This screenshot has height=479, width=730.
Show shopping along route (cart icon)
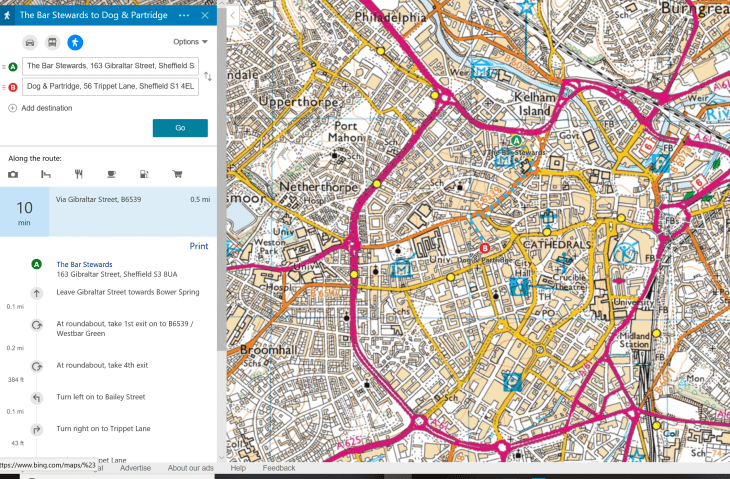coord(177,174)
